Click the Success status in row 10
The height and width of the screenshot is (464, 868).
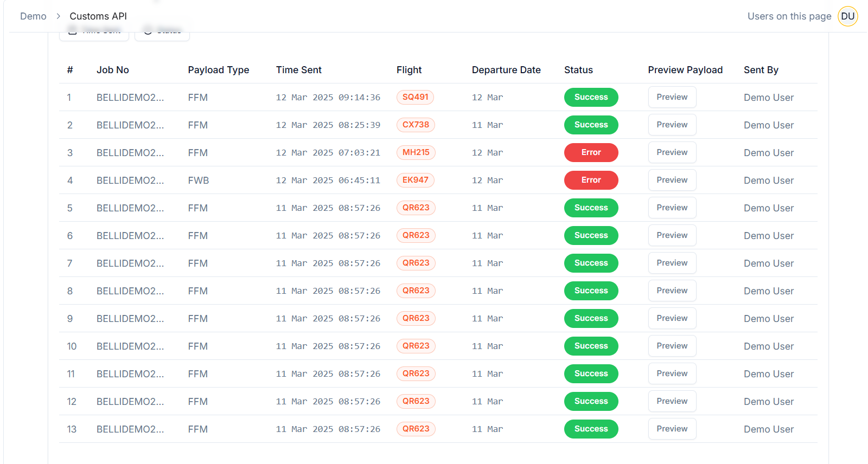(x=591, y=346)
